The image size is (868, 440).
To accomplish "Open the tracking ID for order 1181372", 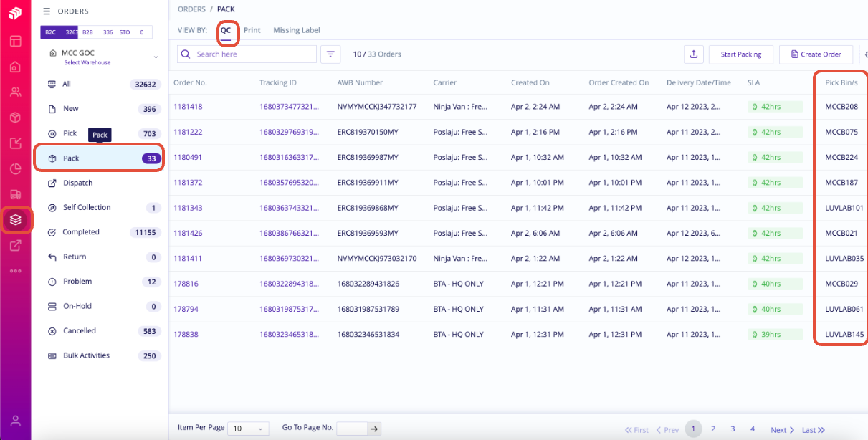I will pos(290,183).
